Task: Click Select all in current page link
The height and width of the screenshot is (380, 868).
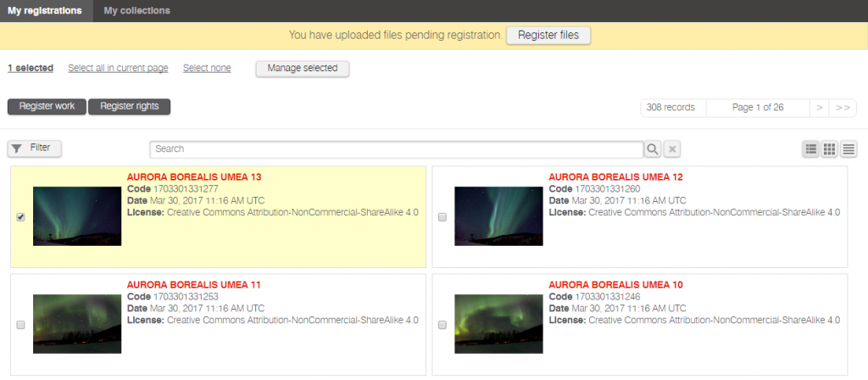Action: (118, 68)
